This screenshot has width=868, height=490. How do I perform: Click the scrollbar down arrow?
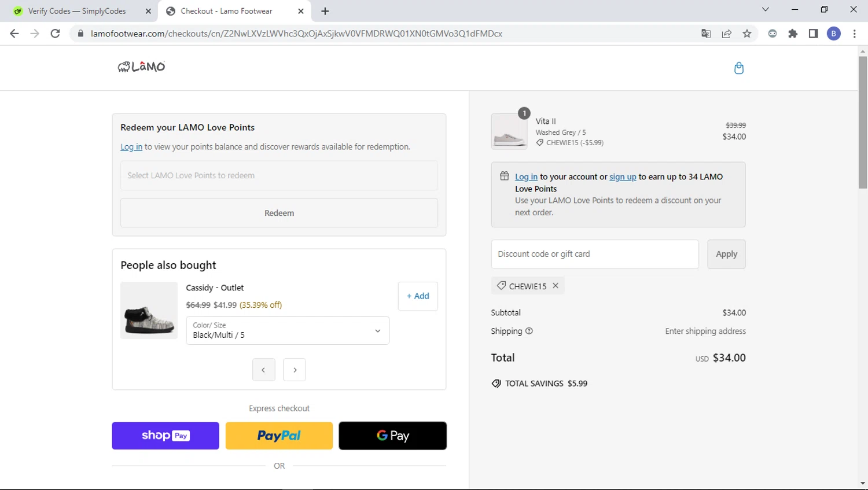pos(863,483)
